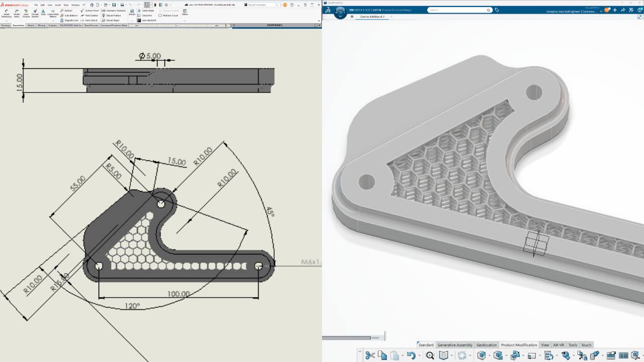Click the plus add icon in CATIA header
644x362 pixels.
pos(615,10)
